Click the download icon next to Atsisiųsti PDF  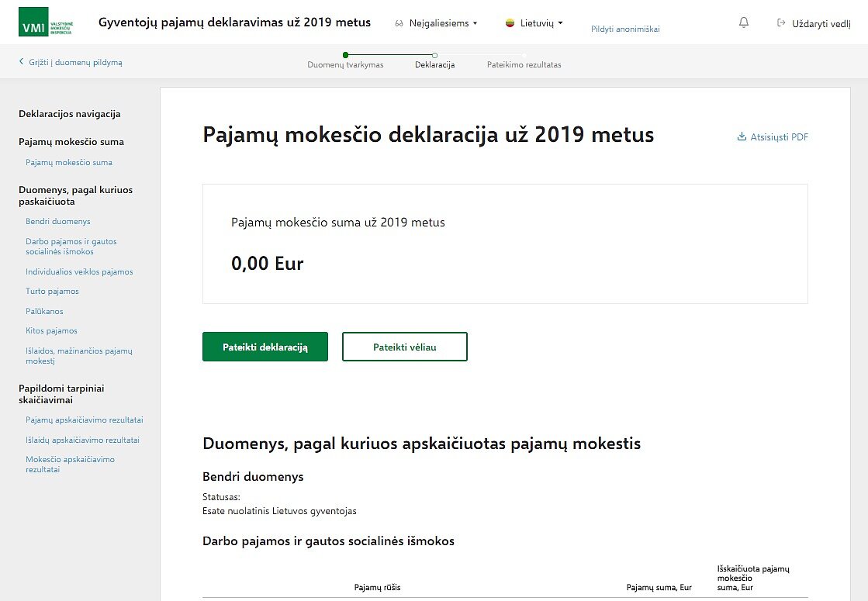point(741,136)
